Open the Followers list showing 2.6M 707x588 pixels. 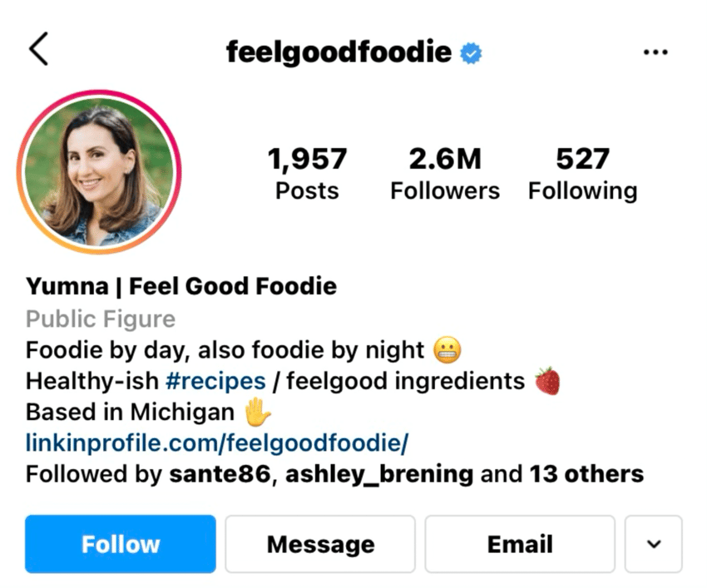click(x=444, y=170)
